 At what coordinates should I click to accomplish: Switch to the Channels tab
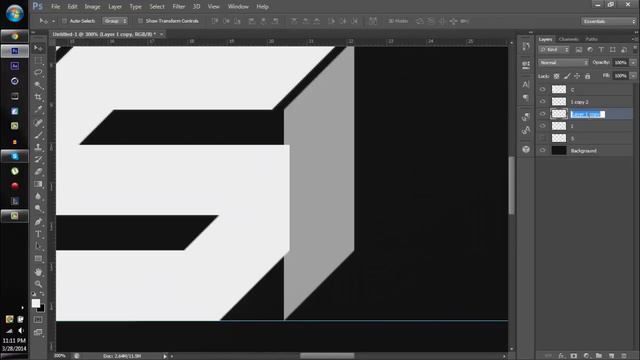click(x=569, y=39)
